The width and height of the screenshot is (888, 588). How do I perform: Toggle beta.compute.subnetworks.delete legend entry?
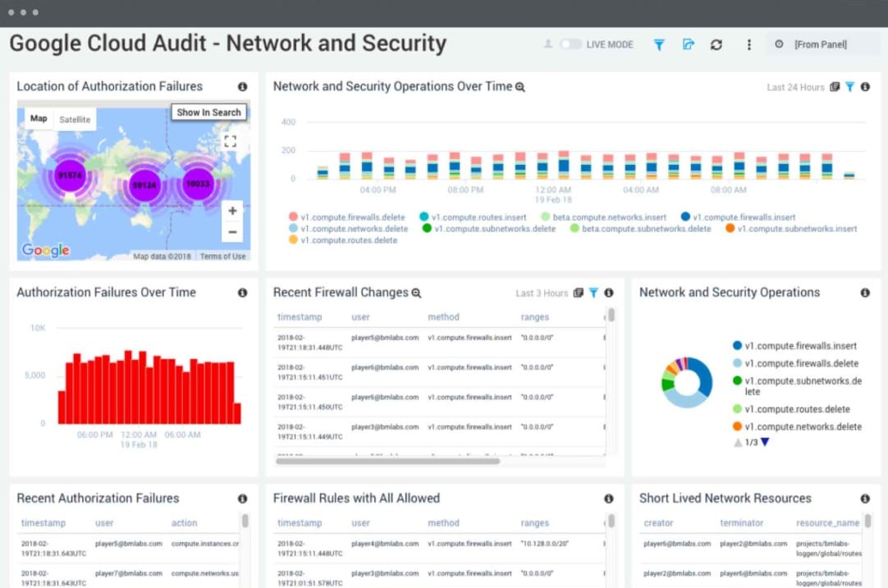(x=640, y=229)
